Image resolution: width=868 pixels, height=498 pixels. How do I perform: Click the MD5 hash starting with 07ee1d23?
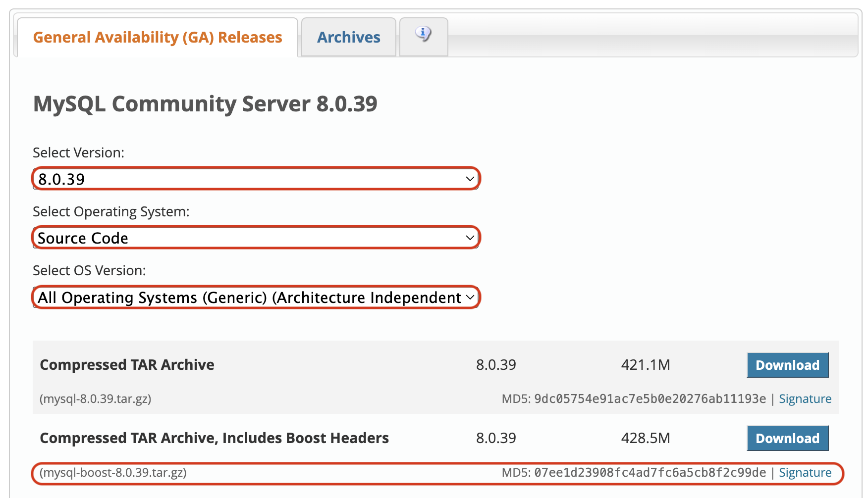650,473
